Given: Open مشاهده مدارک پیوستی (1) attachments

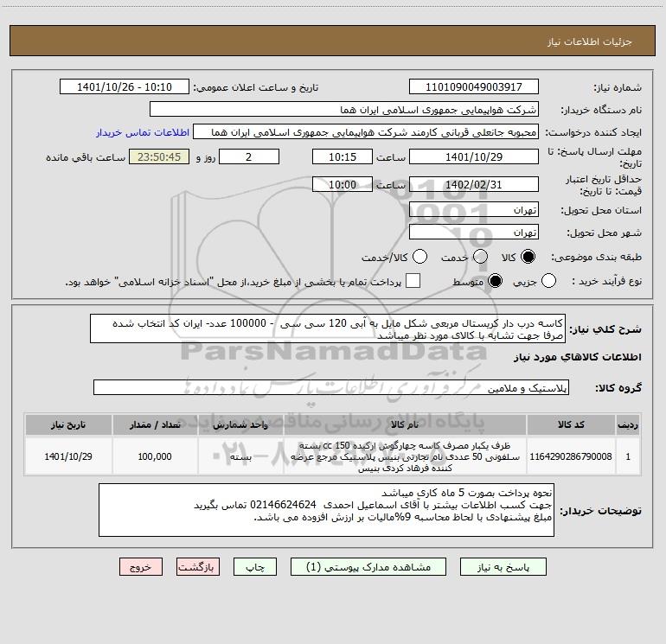Looking at the screenshot, I should tap(368, 567).
